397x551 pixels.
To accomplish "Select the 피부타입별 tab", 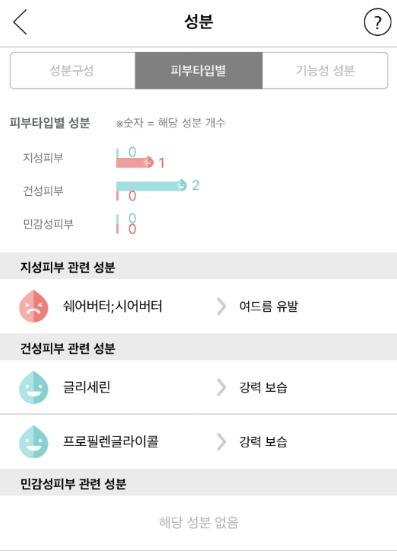I will pyautogui.click(x=198, y=70).
